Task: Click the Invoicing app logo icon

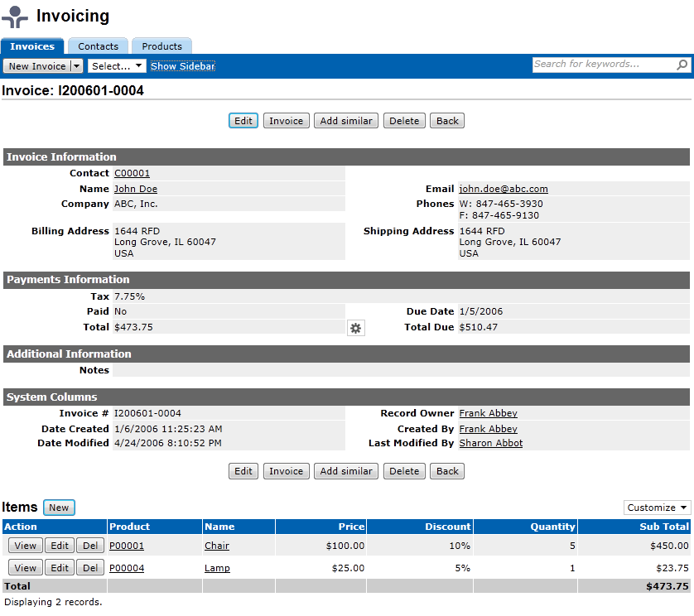Action: [x=15, y=17]
